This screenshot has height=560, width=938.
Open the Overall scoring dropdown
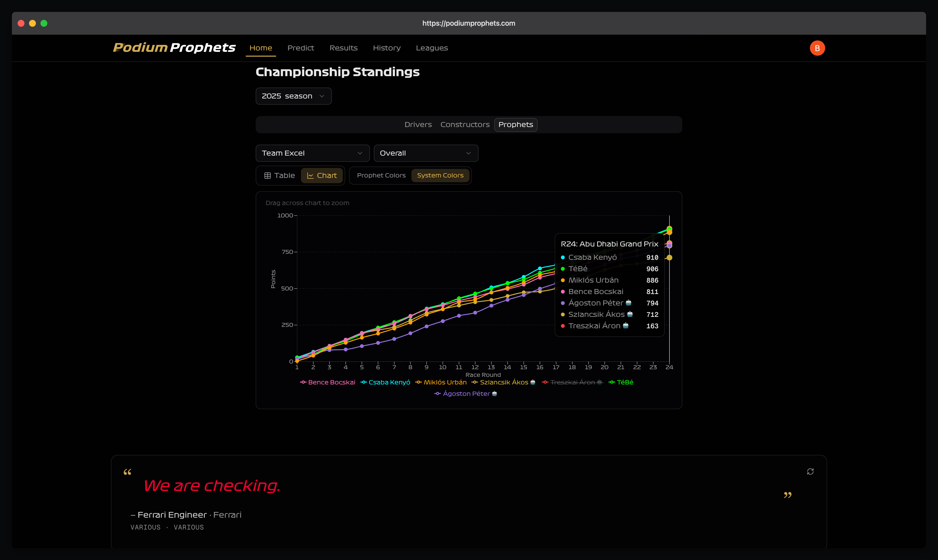coord(426,153)
